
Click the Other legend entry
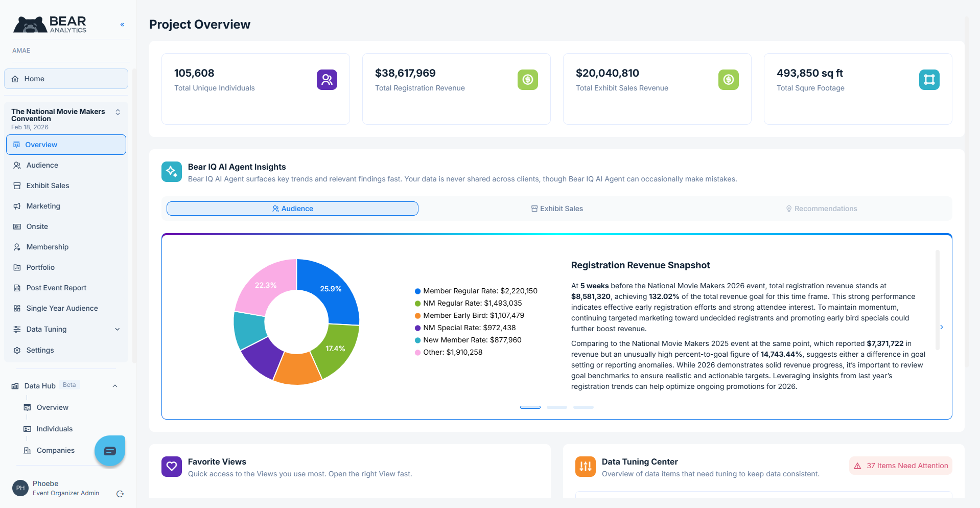[x=448, y=352]
